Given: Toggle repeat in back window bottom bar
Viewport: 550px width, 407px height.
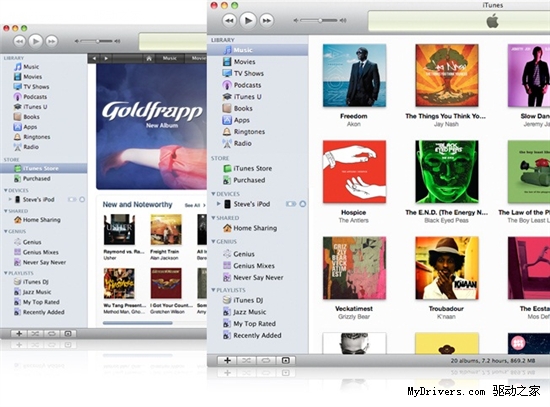Looking at the screenshot, I should pyautogui.click(x=51, y=334).
